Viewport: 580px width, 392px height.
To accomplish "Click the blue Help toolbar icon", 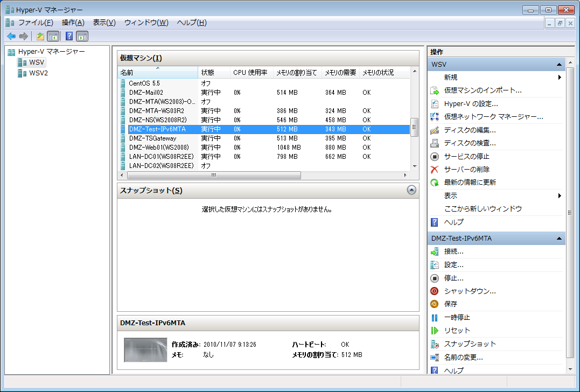I will point(69,36).
